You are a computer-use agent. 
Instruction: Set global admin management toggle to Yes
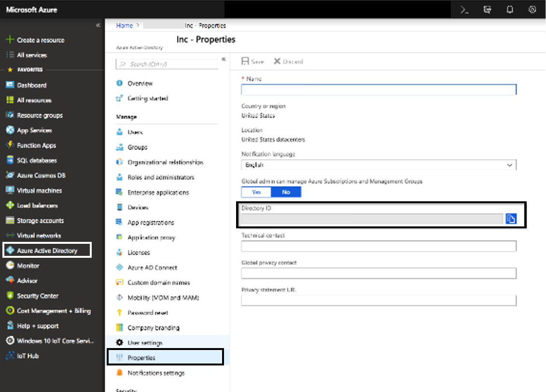[256, 192]
